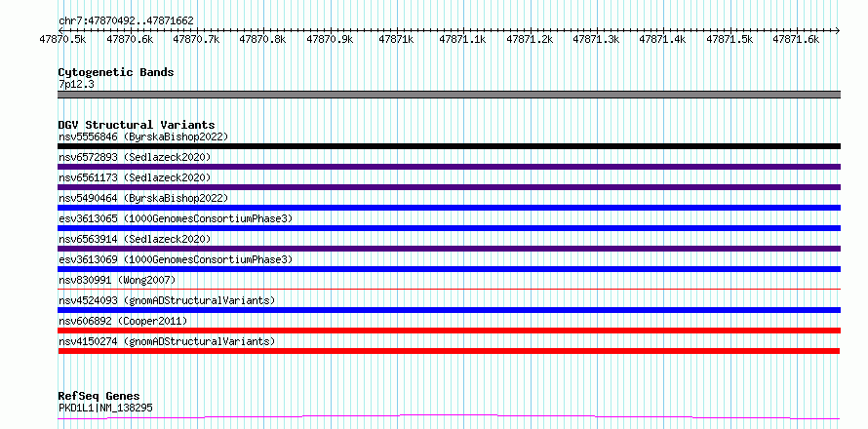This screenshot has width=868, height=429.
Task: Click the 47871.5k ruler label
Action: 730,39
